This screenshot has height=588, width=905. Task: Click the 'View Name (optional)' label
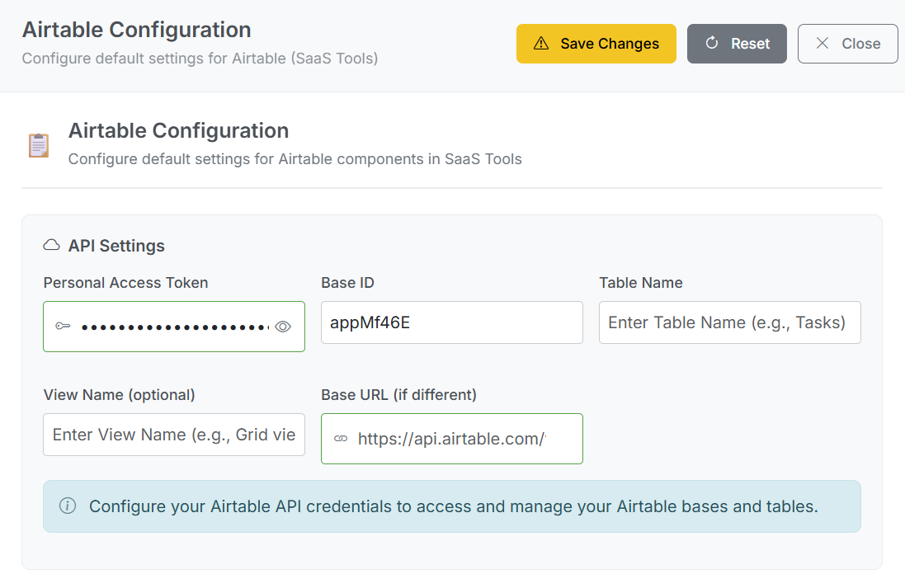click(x=120, y=395)
